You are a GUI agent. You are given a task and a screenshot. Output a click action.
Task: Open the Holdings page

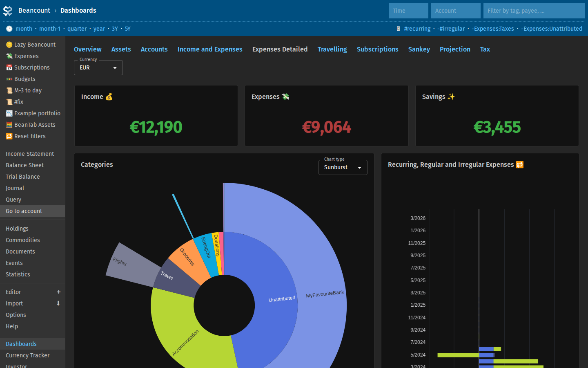coord(33,229)
